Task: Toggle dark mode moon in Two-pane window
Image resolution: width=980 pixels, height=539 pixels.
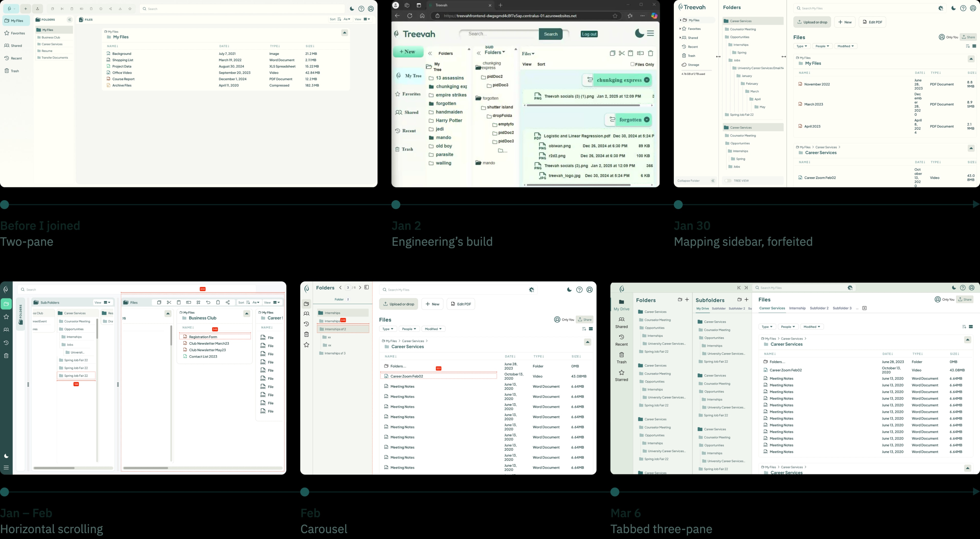Action: tap(352, 9)
